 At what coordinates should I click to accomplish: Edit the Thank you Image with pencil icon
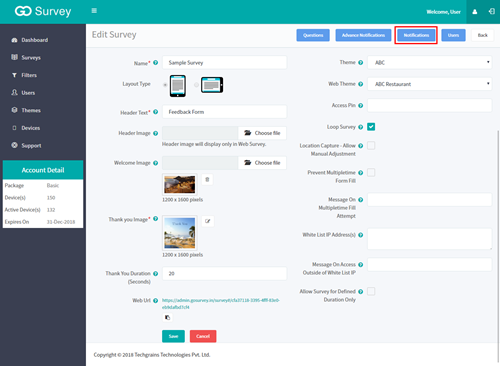click(x=208, y=221)
